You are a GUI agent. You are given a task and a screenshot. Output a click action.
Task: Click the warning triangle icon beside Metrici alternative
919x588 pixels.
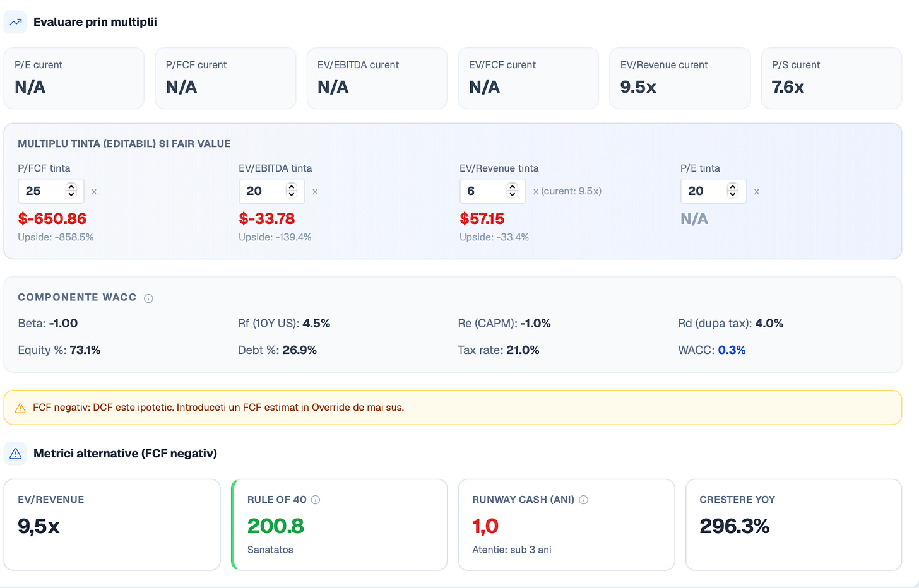pos(16,454)
